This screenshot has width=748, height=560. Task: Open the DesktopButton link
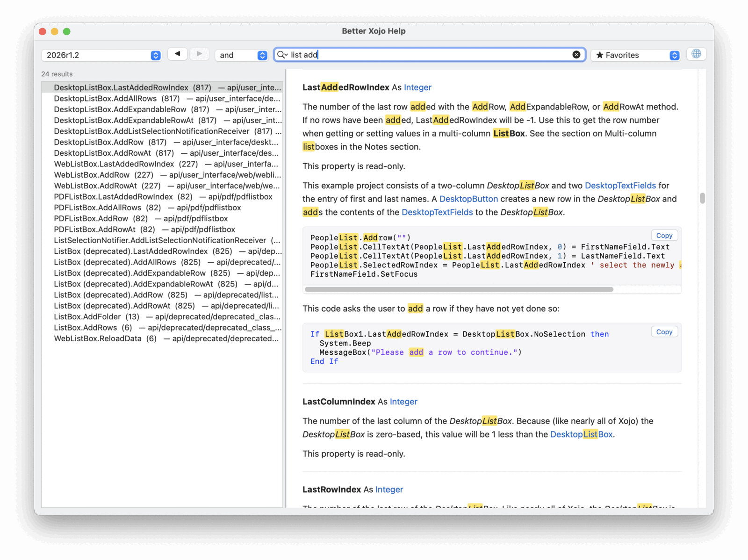pyautogui.click(x=468, y=199)
